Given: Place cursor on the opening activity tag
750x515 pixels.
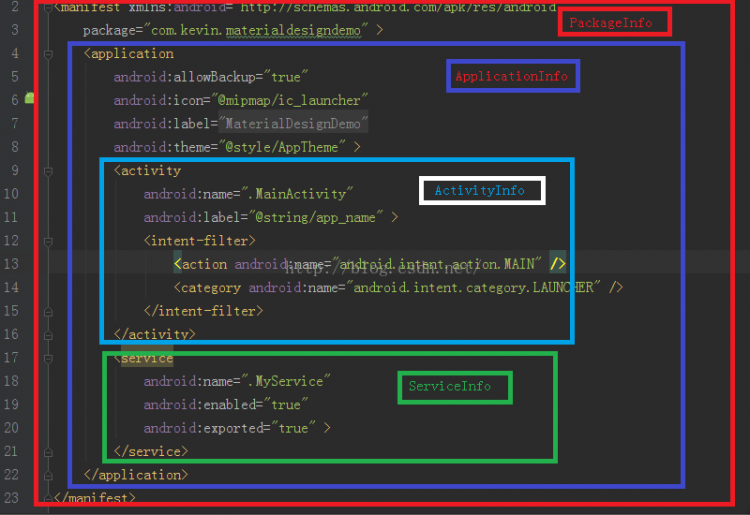Looking at the screenshot, I should tap(147, 171).
